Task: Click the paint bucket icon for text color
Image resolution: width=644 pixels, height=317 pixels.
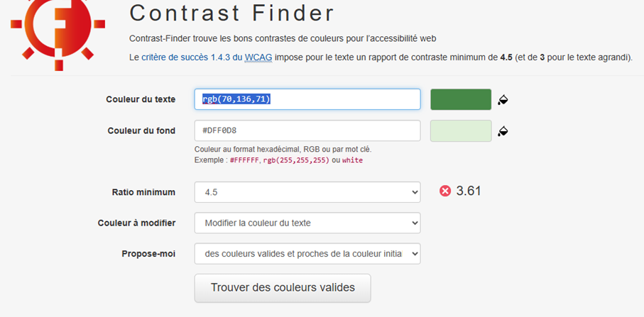Action: 503,99
